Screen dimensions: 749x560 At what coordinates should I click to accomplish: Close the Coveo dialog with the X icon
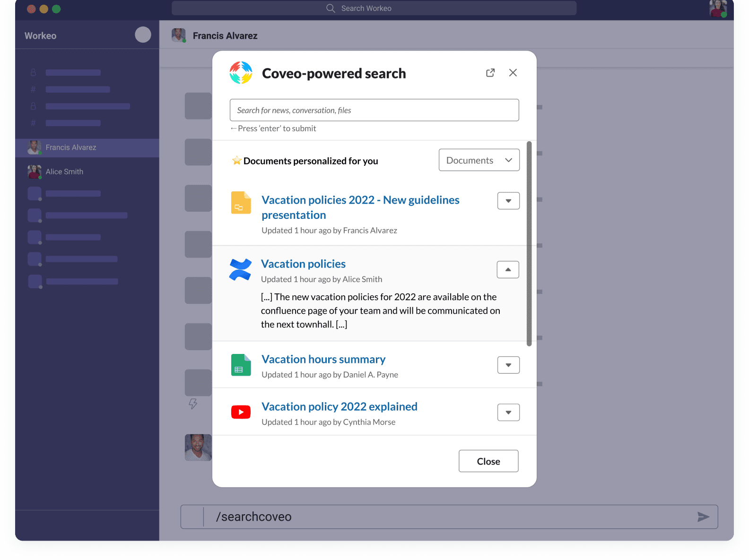[x=513, y=73]
